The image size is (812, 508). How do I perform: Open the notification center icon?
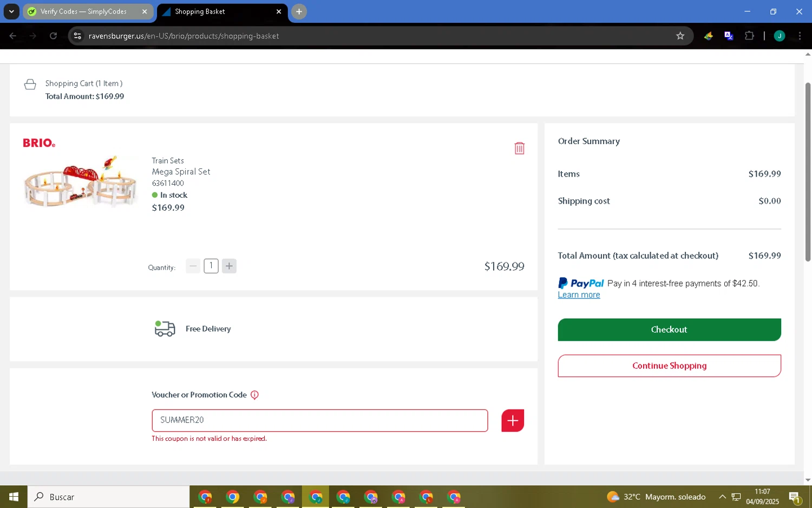click(x=795, y=497)
